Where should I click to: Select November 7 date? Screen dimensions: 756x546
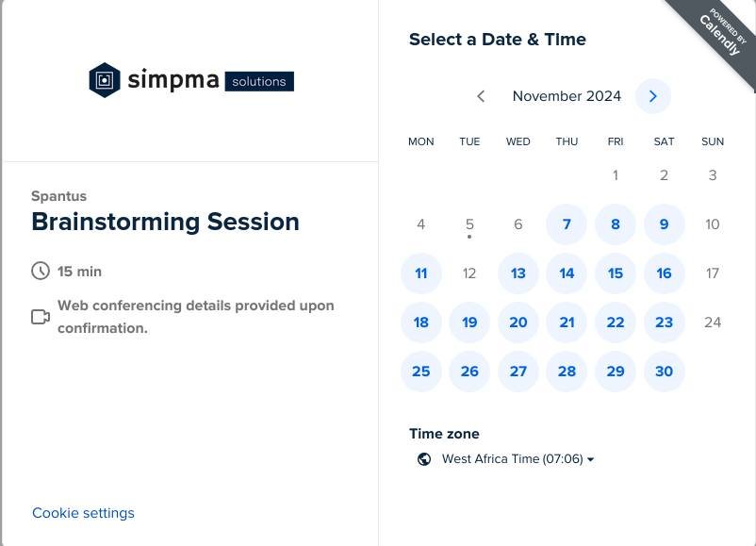coord(567,224)
